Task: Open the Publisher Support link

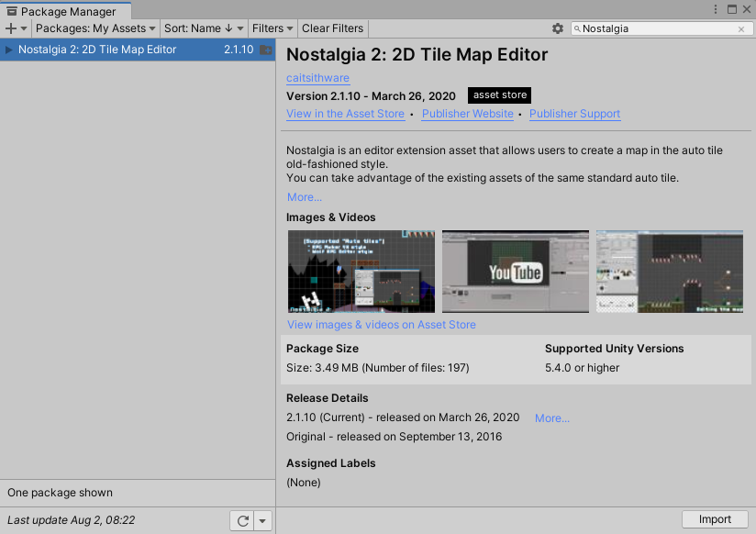Action: coord(574,114)
